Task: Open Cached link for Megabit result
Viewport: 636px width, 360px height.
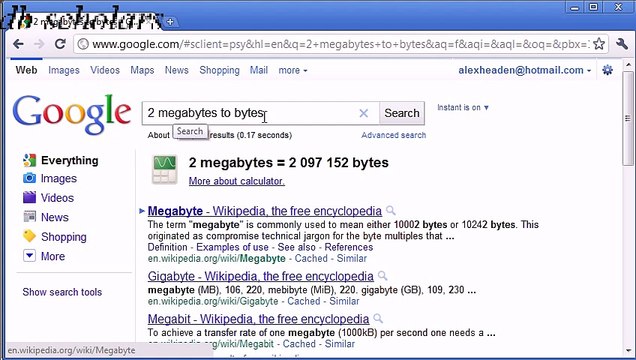Action: (299, 344)
